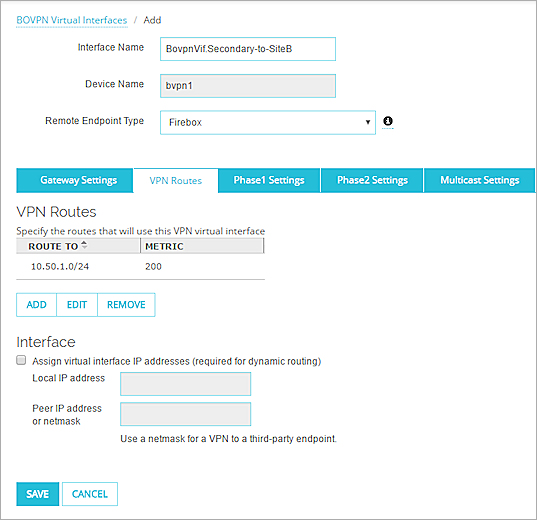Click the ROUTE TO column header text
Screen dimensions: 537x520
(x=53, y=246)
